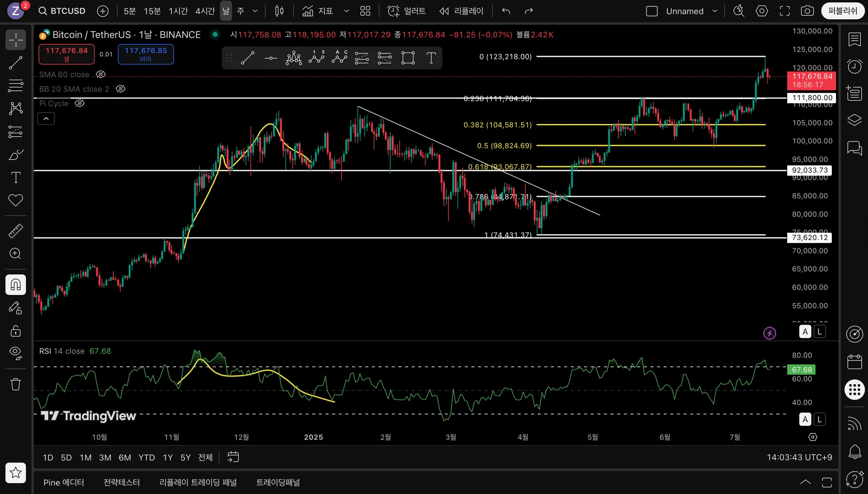
Task: Show the hidden BB 20 SMA indicator
Action: pyautogui.click(x=120, y=89)
